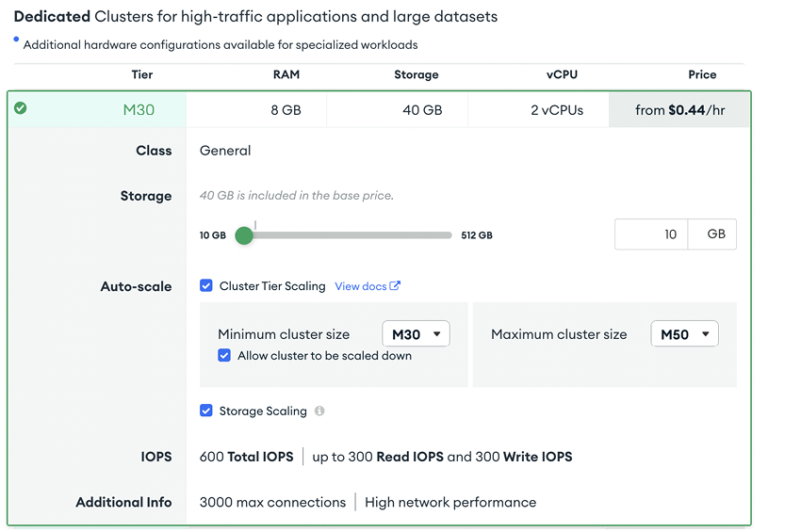The height and width of the screenshot is (532, 801).
Task: Click the green storage slider handle
Action: (244, 235)
